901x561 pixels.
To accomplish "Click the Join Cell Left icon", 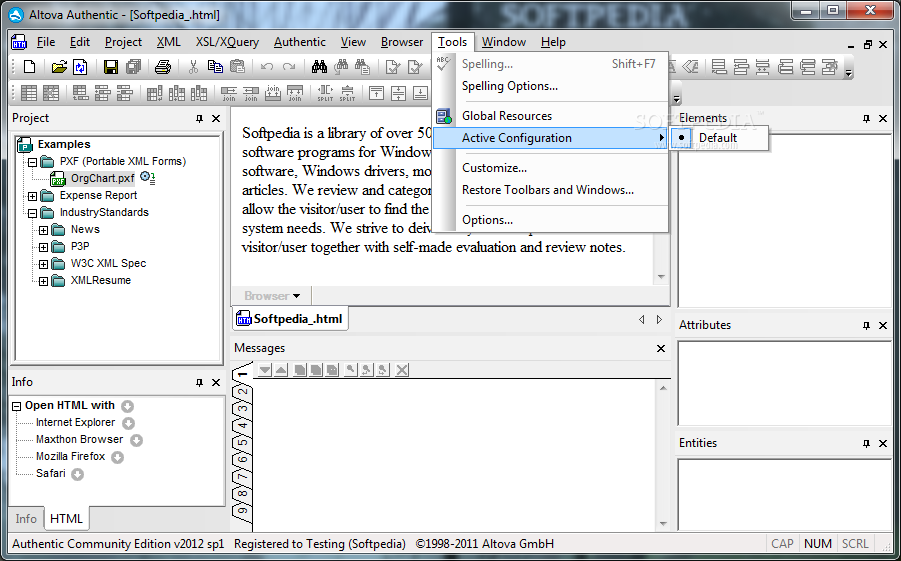I will click(x=251, y=93).
